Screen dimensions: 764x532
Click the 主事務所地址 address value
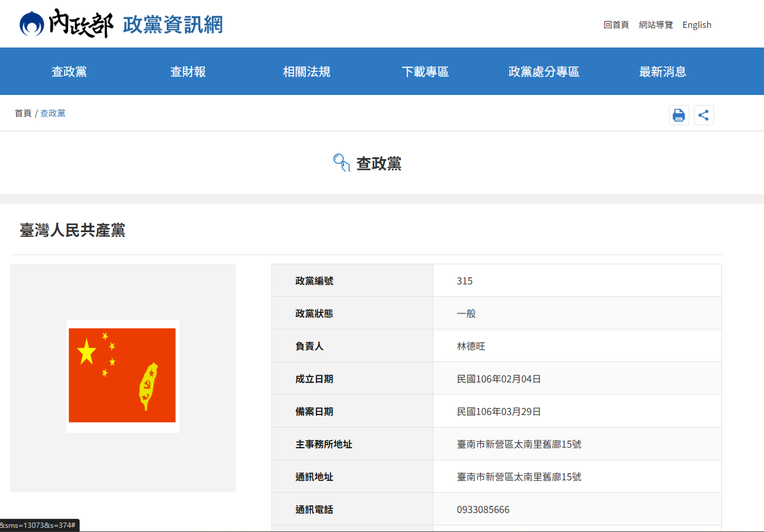click(x=519, y=444)
